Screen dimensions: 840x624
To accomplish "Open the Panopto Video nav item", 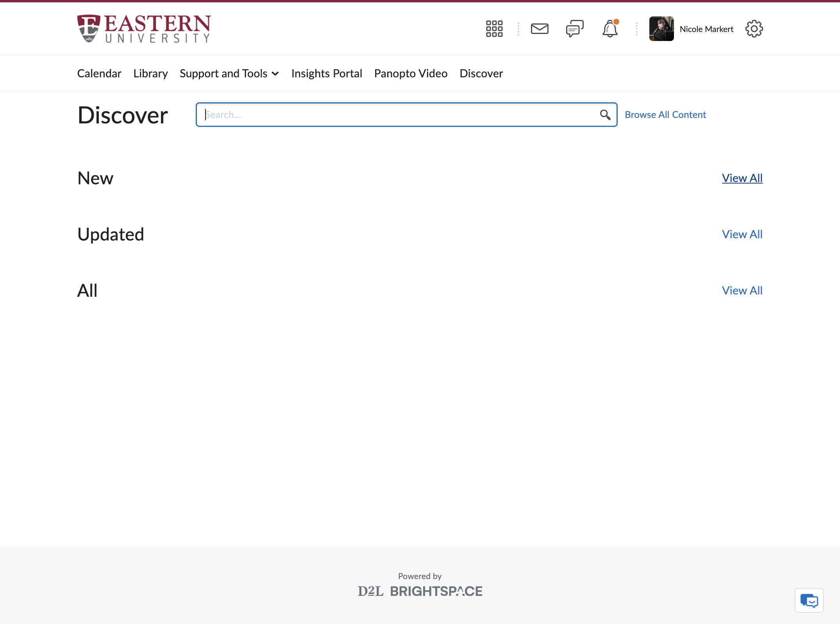I will pos(411,73).
